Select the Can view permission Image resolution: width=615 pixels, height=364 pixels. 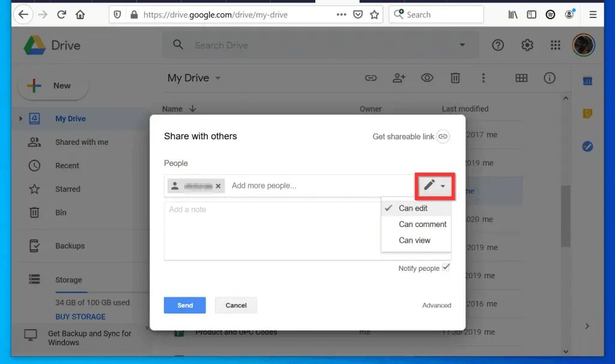click(415, 240)
